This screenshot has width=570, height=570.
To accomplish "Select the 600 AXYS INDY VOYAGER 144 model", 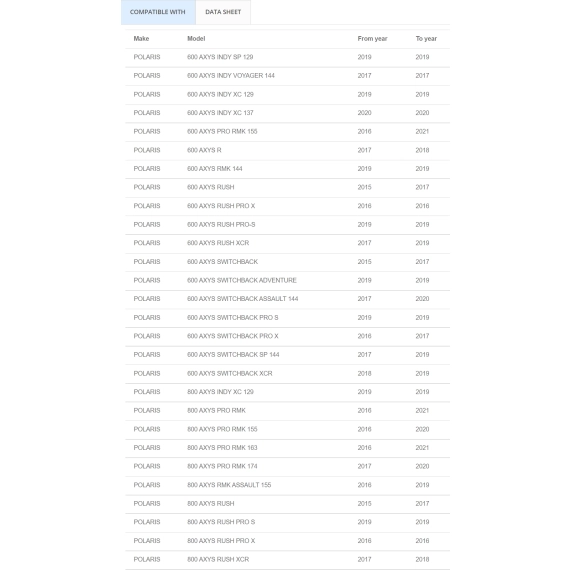I will [230, 76].
